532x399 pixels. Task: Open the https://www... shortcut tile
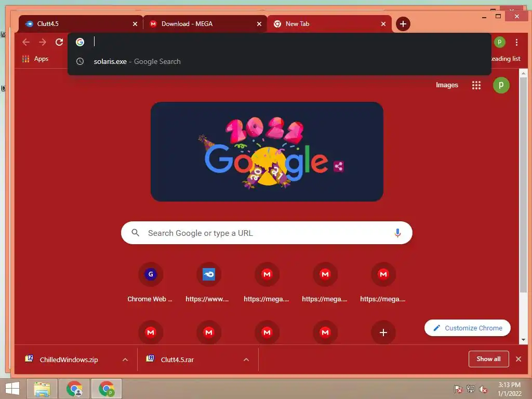click(209, 282)
